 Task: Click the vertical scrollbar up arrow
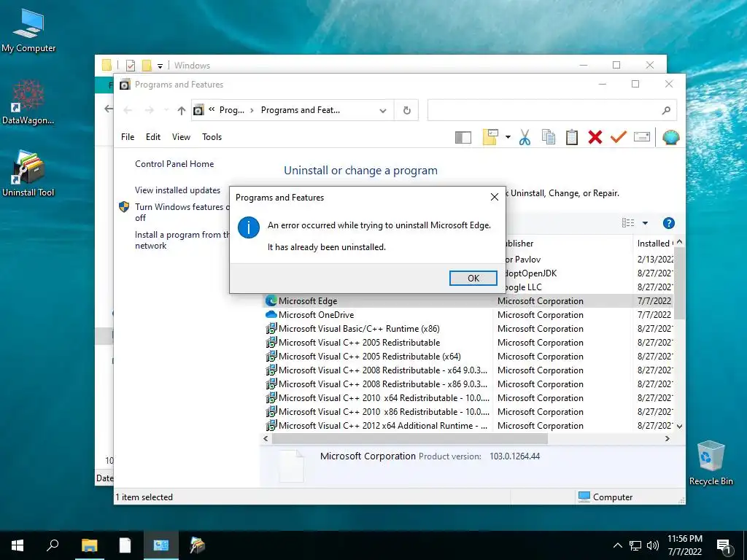tap(680, 242)
